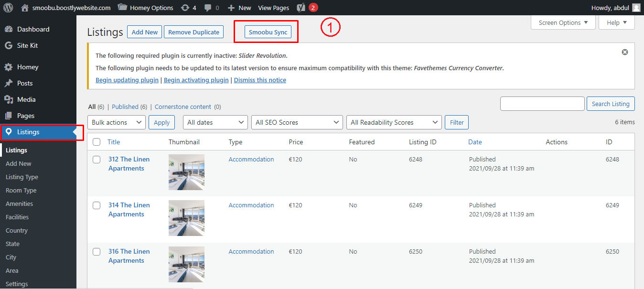The height and width of the screenshot is (289, 644).
Task: Open the All SEO Scores dropdown
Action: [297, 122]
